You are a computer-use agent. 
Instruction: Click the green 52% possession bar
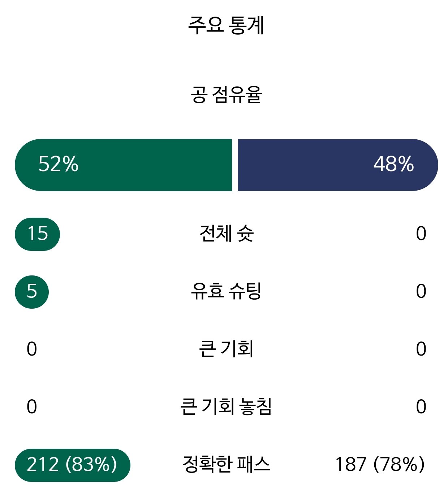pos(123,165)
